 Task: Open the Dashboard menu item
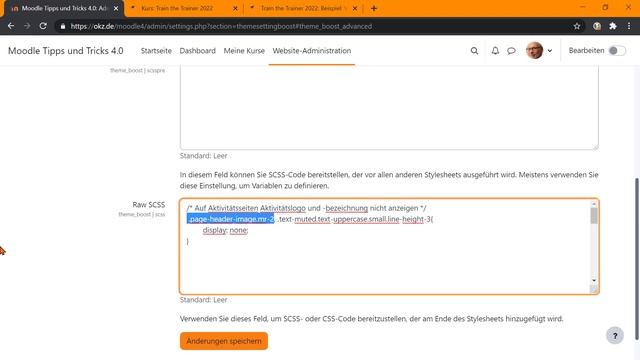(198, 51)
